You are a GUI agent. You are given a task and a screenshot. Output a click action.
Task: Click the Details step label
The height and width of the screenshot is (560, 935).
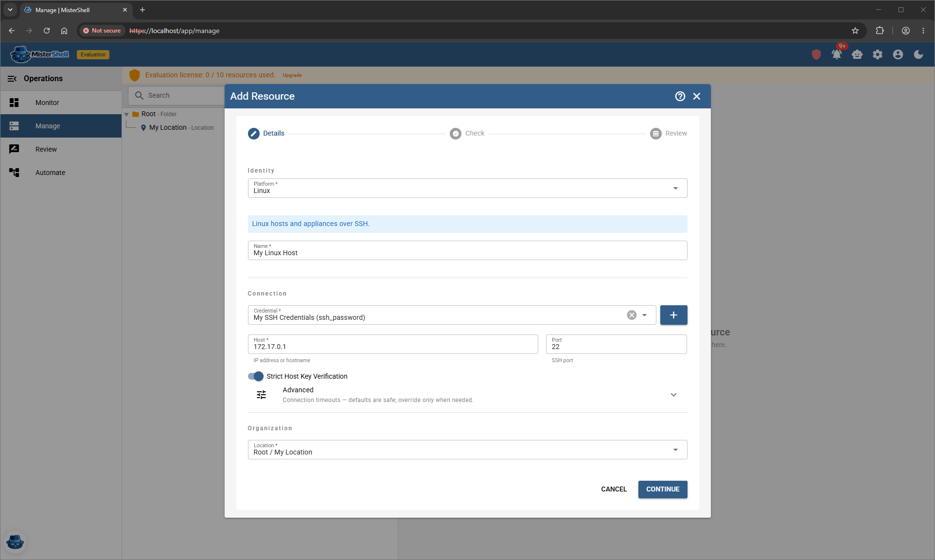pos(274,134)
